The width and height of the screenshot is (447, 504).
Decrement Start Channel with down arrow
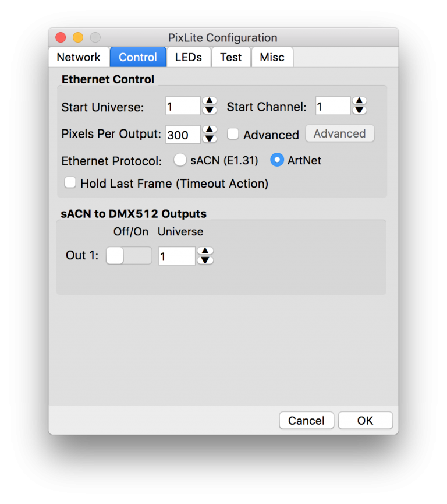coord(359,110)
